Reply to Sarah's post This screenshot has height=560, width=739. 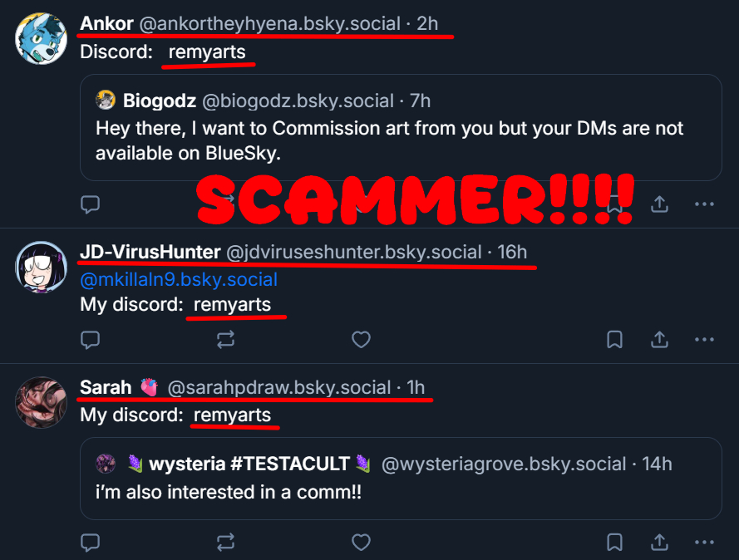[x=90, y=543]
